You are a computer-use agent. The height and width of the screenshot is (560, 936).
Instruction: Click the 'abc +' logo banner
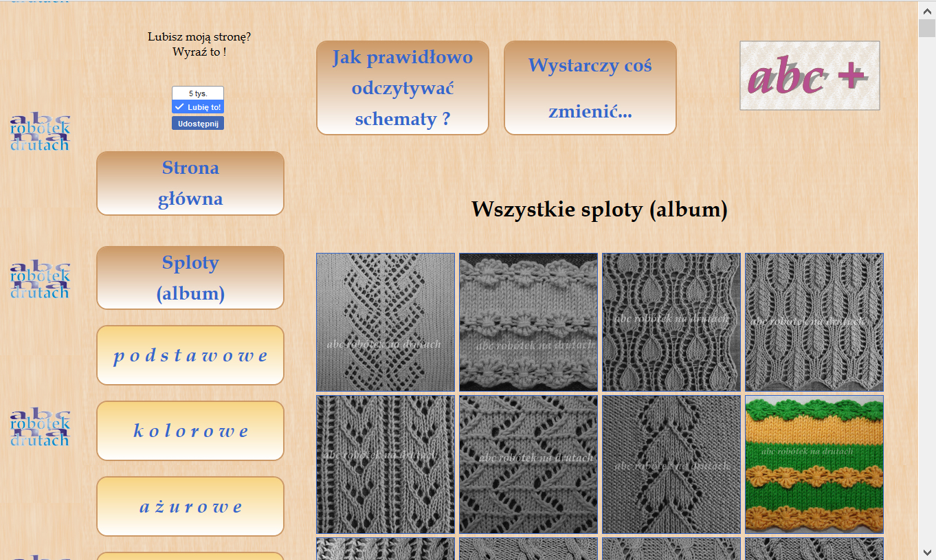coord(810,76)
